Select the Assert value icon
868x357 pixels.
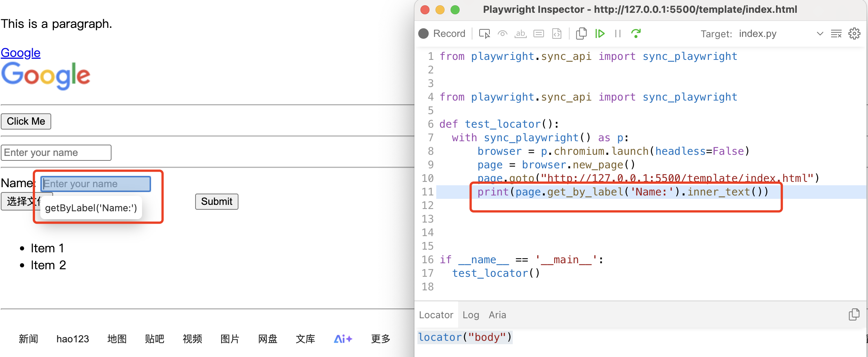[x=539, y=34]
